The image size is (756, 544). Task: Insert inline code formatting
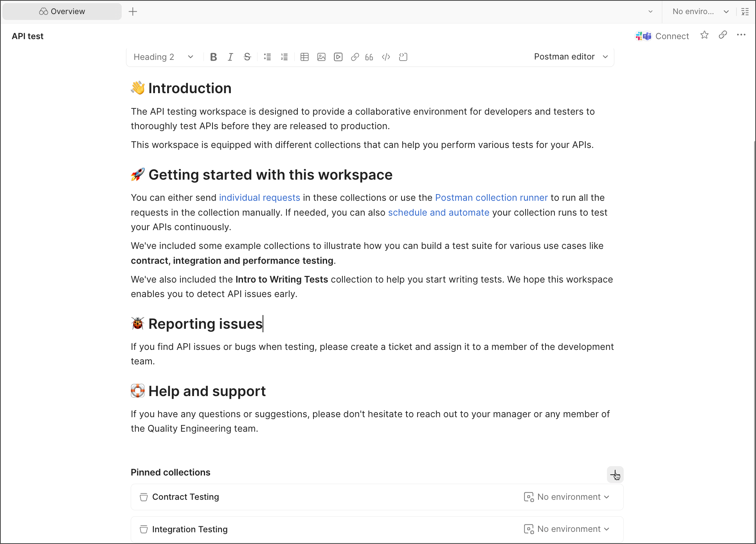(x=386, y=57)
